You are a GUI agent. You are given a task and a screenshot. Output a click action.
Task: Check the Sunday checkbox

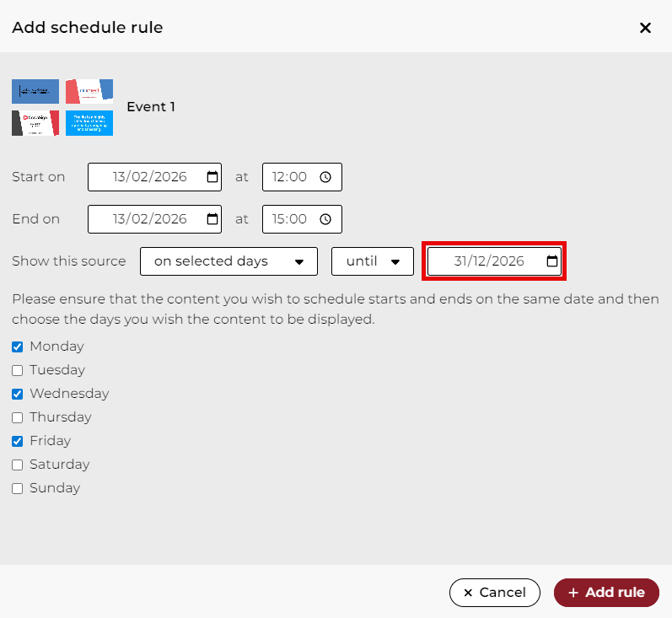(18, 488)
